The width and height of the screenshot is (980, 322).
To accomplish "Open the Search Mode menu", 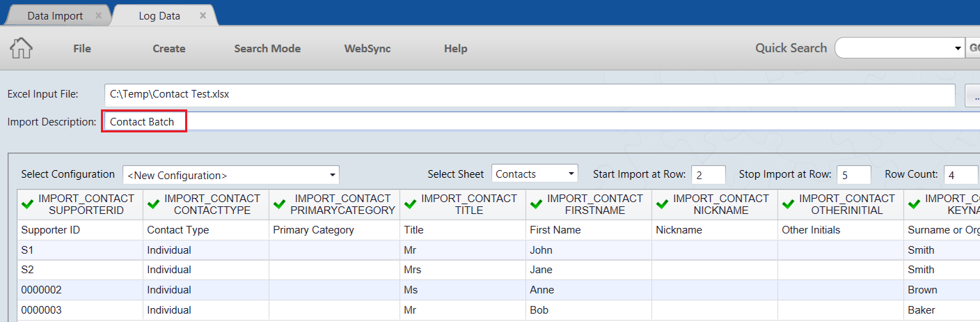I will tap(267, 48).
